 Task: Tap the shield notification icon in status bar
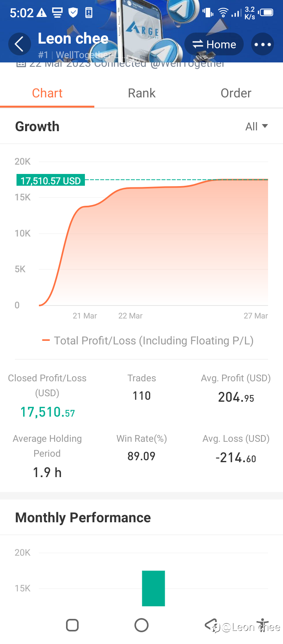pos(73,13)
